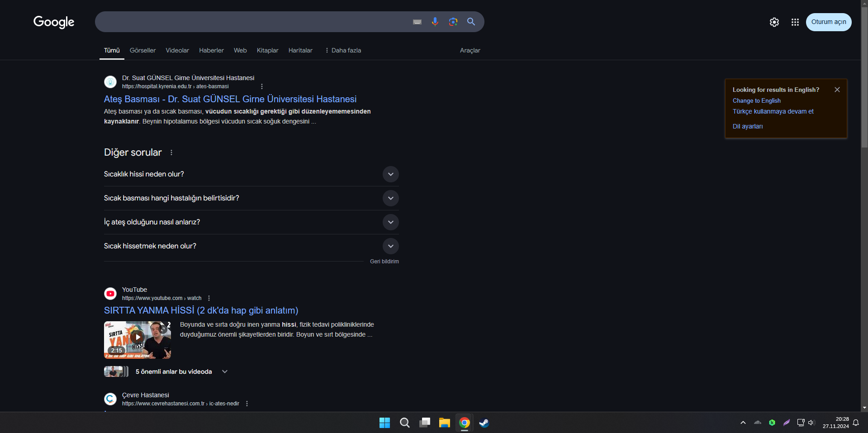Open File Explorer from taskbar

pos(445,423)
